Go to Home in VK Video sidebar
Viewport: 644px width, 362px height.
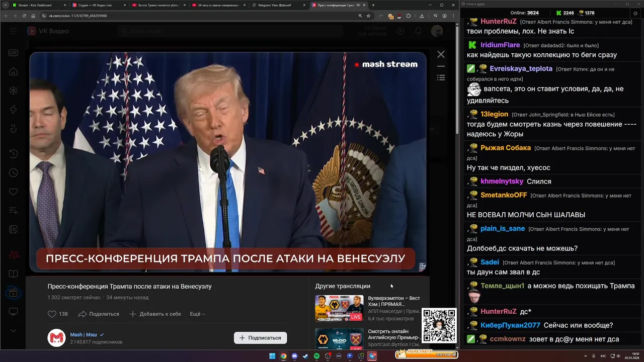coord(13,72)
